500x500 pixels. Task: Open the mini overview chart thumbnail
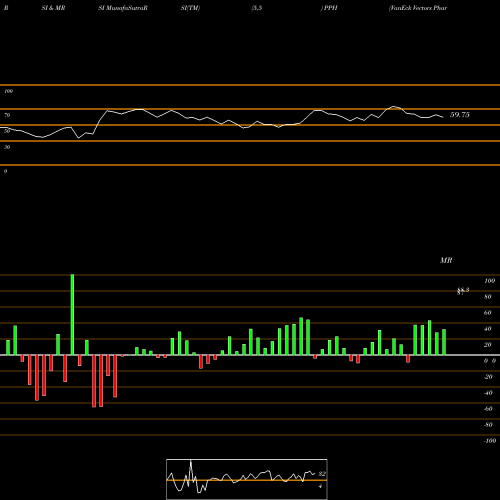point(247,479)
